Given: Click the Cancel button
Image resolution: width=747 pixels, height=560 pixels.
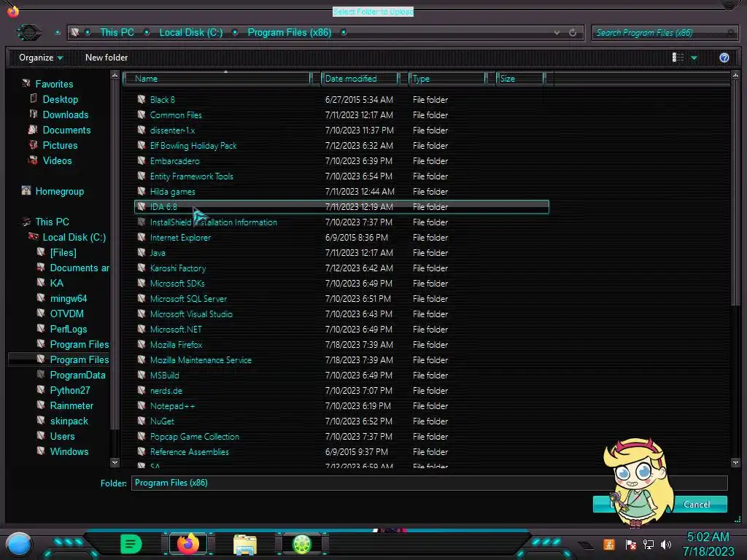Looking at the screenshot, I should coord(696,505).
